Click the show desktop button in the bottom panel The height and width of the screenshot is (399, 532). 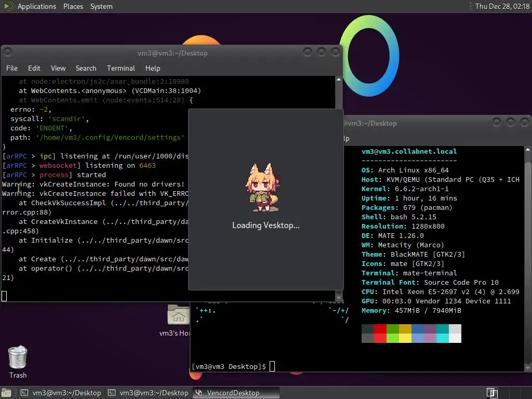(x=6, y=393)
